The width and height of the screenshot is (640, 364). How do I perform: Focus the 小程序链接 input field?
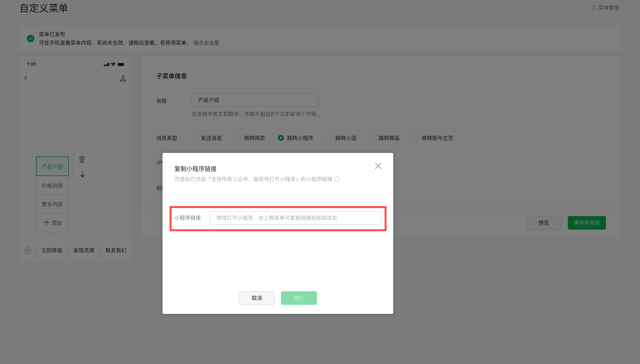point(295,218)
